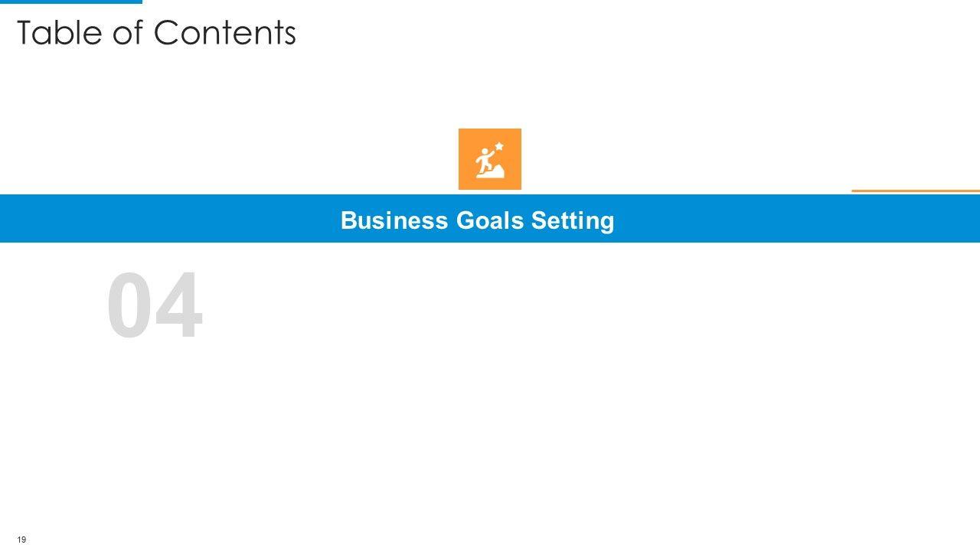Click the digit "4" in the gray number
This screenshot has width=980, height=551.
(180, 306)
